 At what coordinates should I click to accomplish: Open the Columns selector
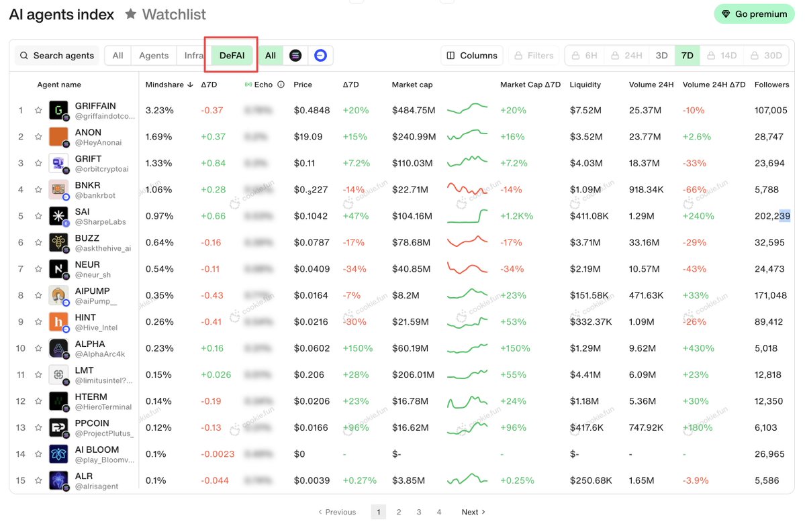click(x=472, y=56)
